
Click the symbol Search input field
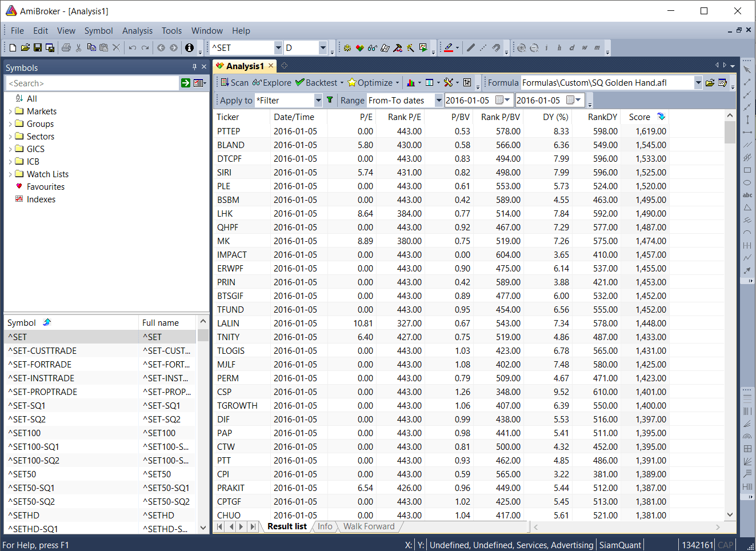coord(91,83)
